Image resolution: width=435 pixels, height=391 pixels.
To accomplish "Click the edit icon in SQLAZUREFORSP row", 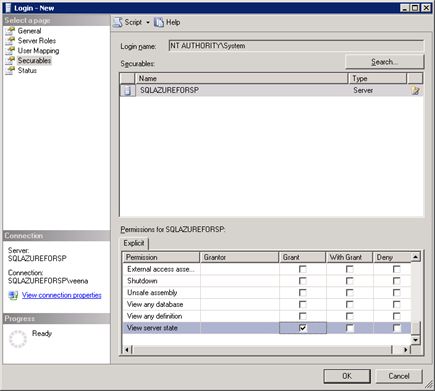I will (x=415, y=90).
